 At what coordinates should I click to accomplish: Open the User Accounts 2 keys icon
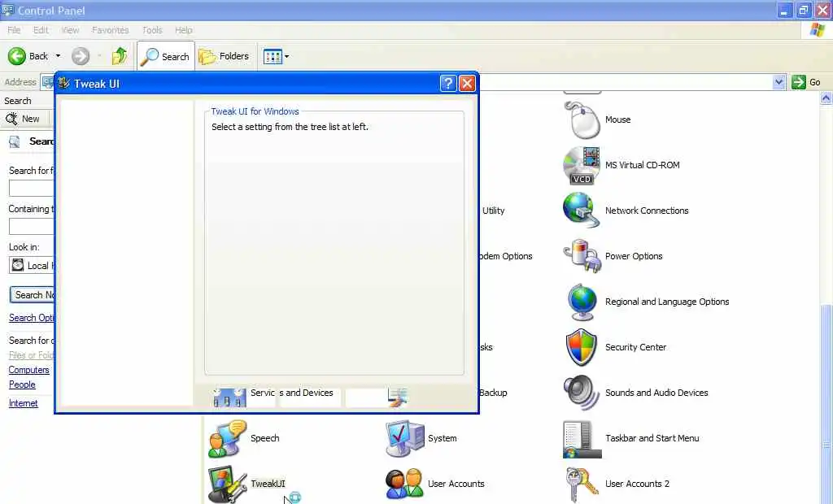(580, 484)
